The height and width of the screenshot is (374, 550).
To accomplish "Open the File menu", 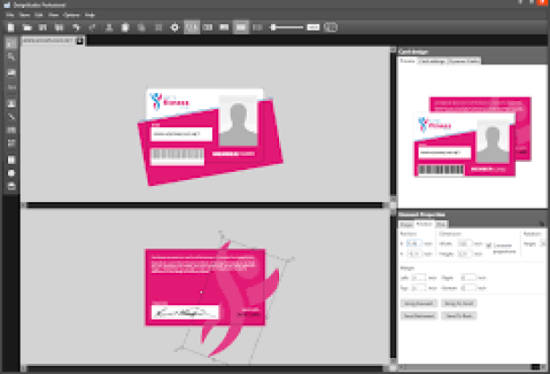I will click(10, 15).
